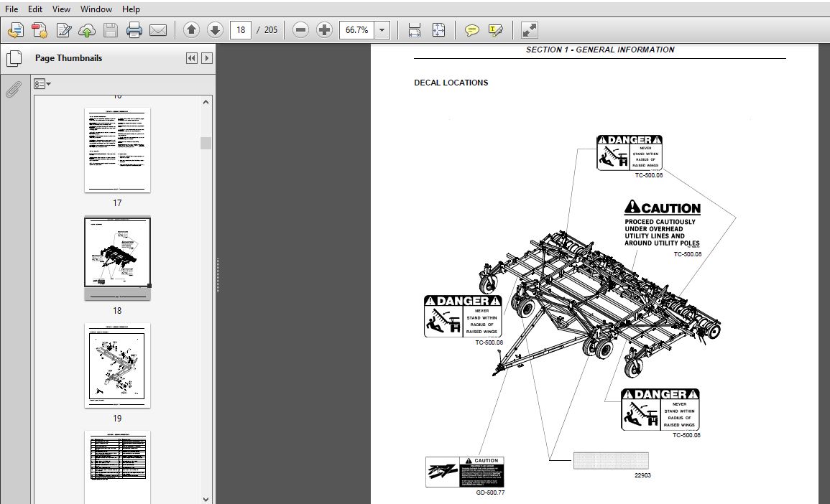Click the read mode expand button
The height and width of the screenshot is (504, 830).
529,30
